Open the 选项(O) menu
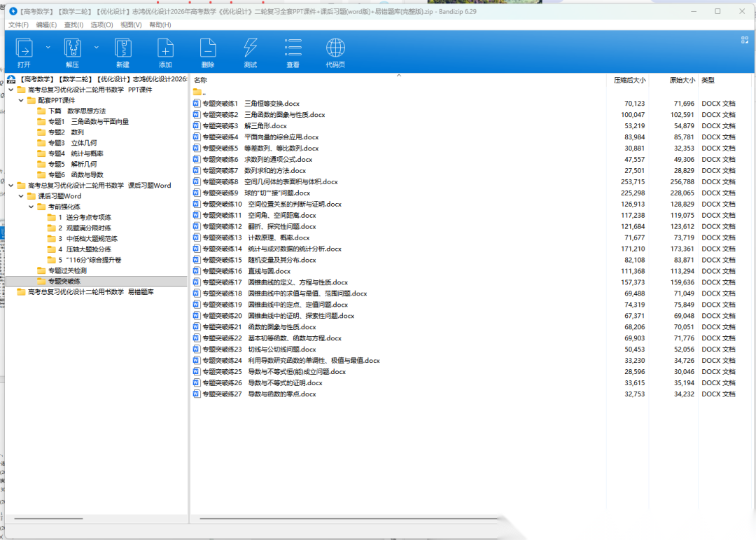This screenshot has width=756, height=540. pos(101,25)
